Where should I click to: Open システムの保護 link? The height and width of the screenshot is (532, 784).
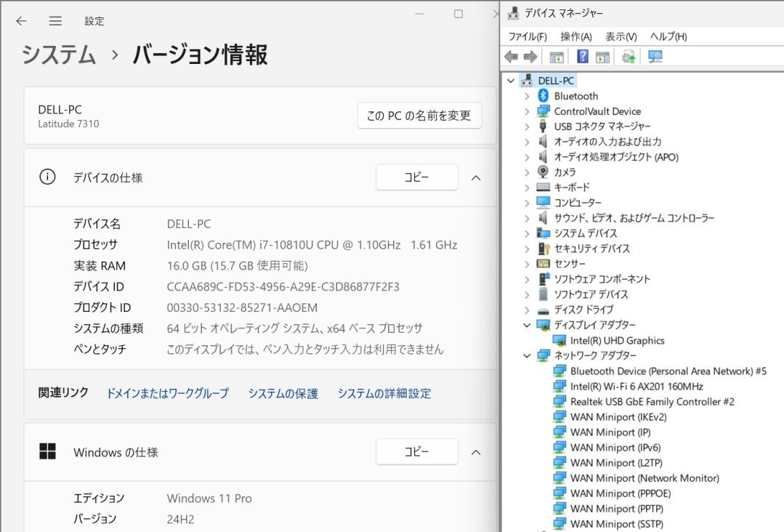click(283, 393)
